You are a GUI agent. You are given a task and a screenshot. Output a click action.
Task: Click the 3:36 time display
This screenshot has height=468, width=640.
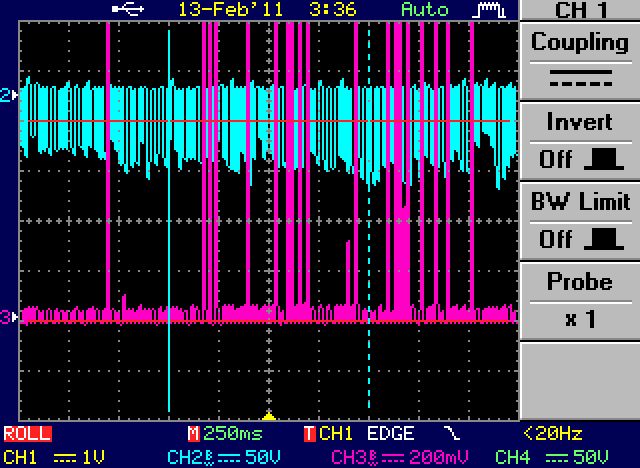(333, 9)
